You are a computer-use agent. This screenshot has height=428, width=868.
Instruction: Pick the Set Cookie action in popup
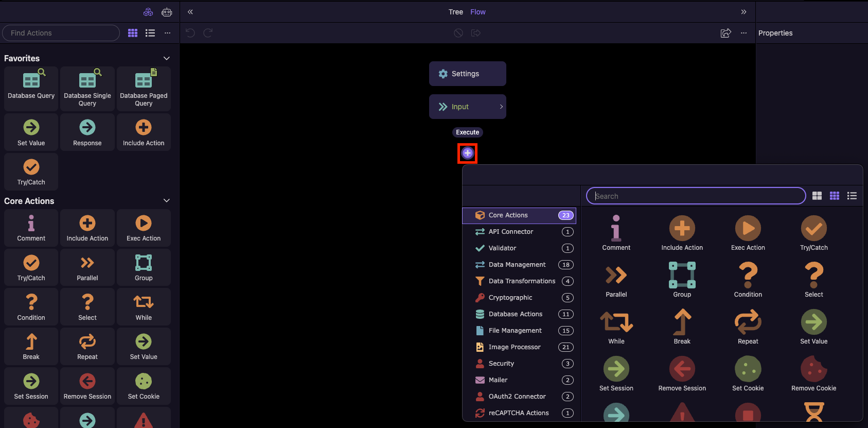point(748,374)
